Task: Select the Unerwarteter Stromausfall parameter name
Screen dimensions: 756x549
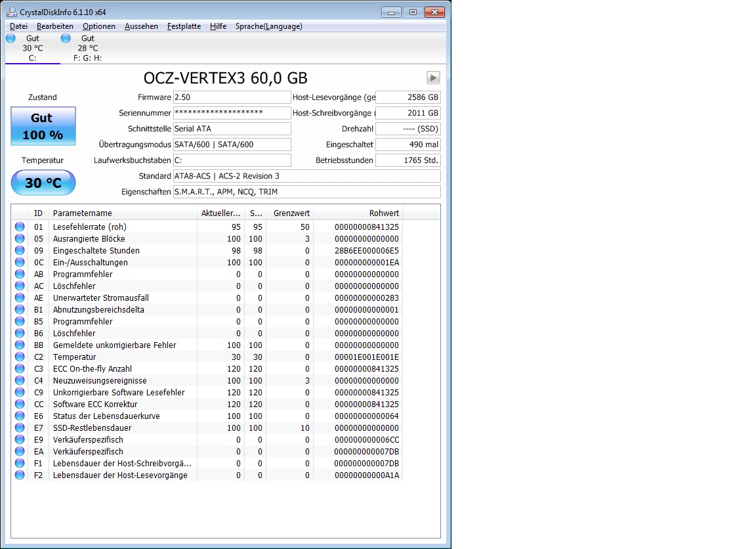Action: [x=101, y=297]
